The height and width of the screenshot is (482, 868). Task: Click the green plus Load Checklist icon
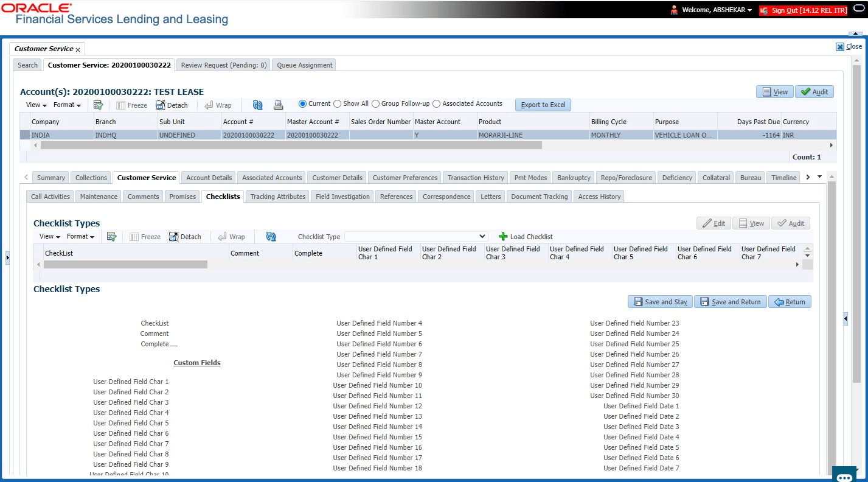503,237
